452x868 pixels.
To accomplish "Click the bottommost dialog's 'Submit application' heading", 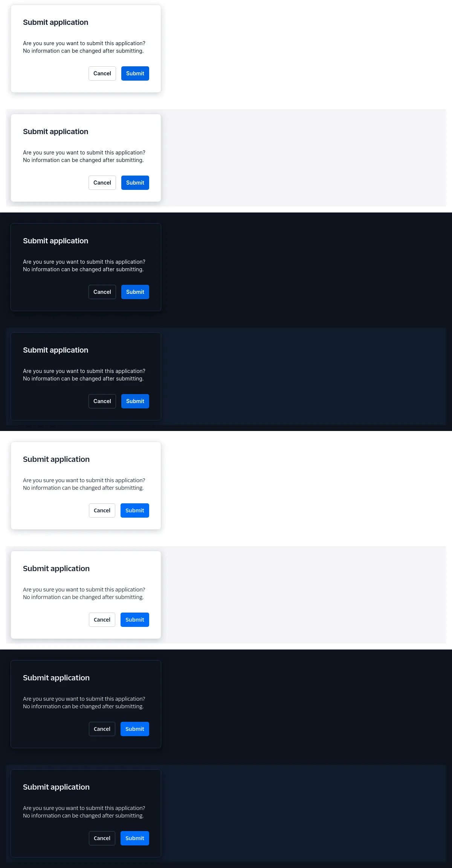I will (x=56, y=787).
